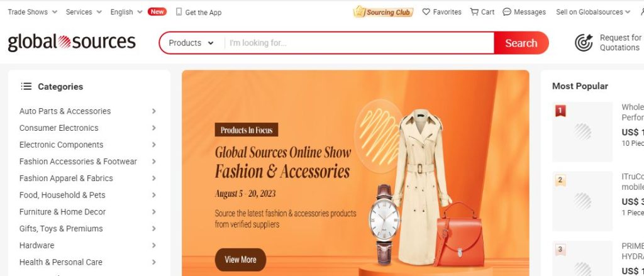Click the Request for Quotations target icon
Viewport: 644px width, 276px height.
pos(584,43)
